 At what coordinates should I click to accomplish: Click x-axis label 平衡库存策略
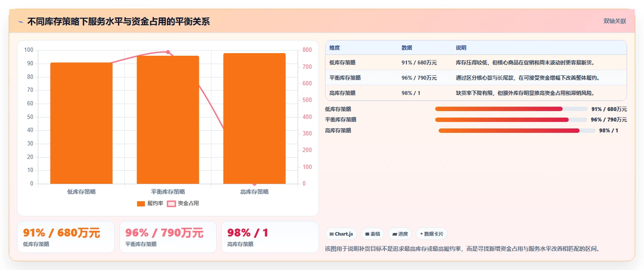[x=168, y=192]
